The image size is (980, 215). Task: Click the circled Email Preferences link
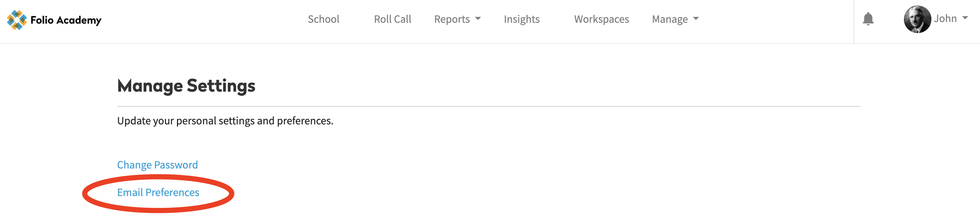(158, 193)
